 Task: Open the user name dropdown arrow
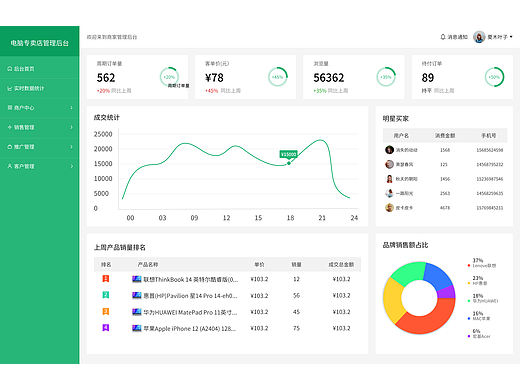pyautogui.click(x=511, y=37)
